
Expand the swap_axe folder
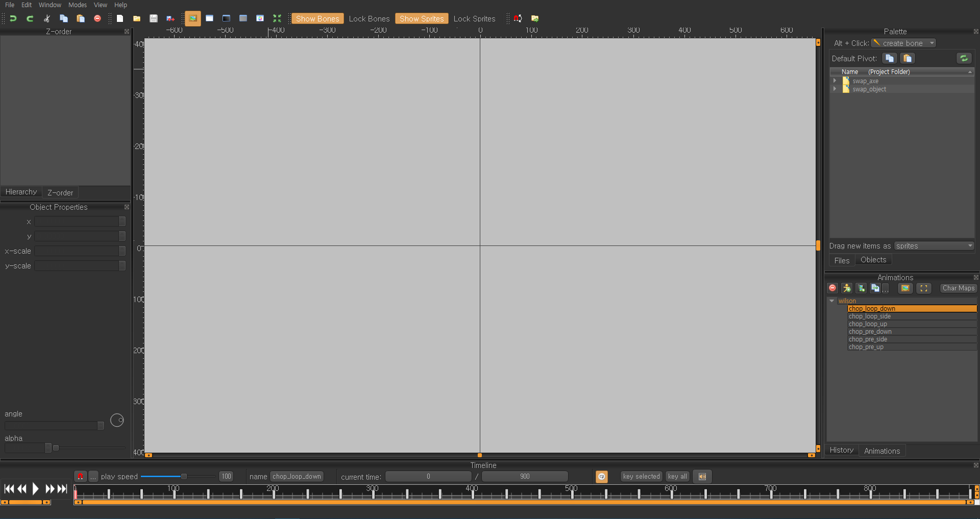tap(835, 81)
